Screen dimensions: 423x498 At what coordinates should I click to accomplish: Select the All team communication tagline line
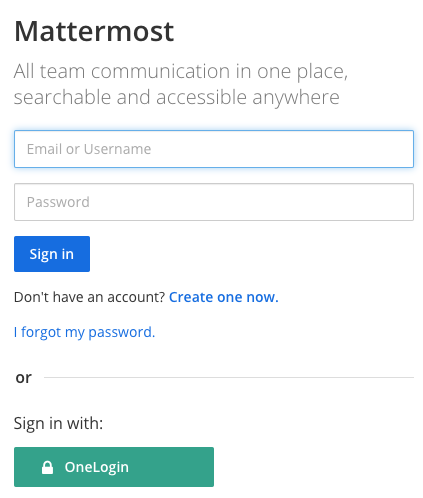tap(181, 71)
